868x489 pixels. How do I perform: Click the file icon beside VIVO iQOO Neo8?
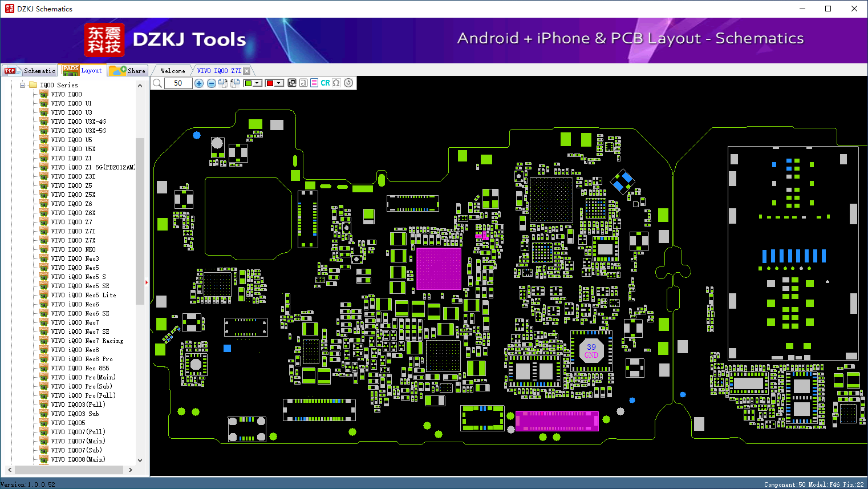tap(44, 350)
